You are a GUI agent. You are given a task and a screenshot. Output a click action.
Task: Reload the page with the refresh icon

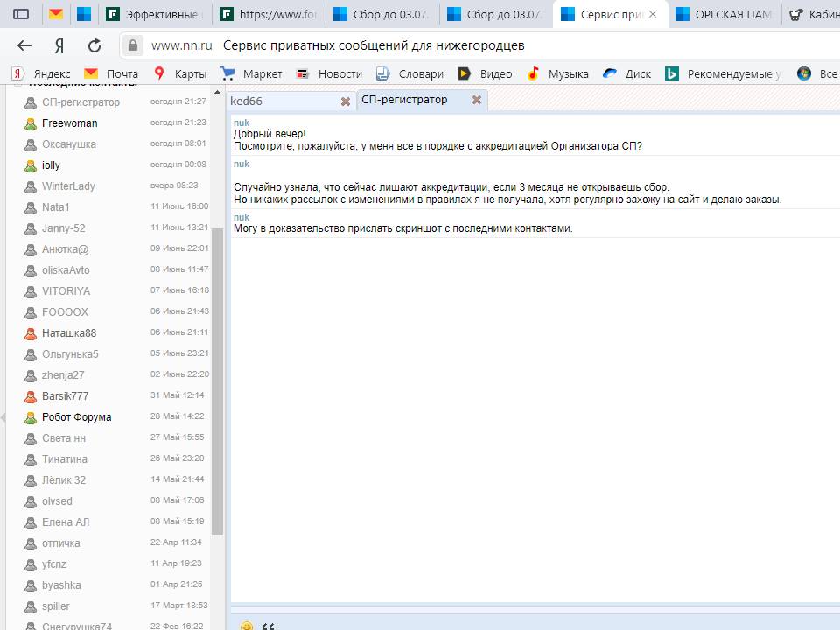[x=94, y=45]
